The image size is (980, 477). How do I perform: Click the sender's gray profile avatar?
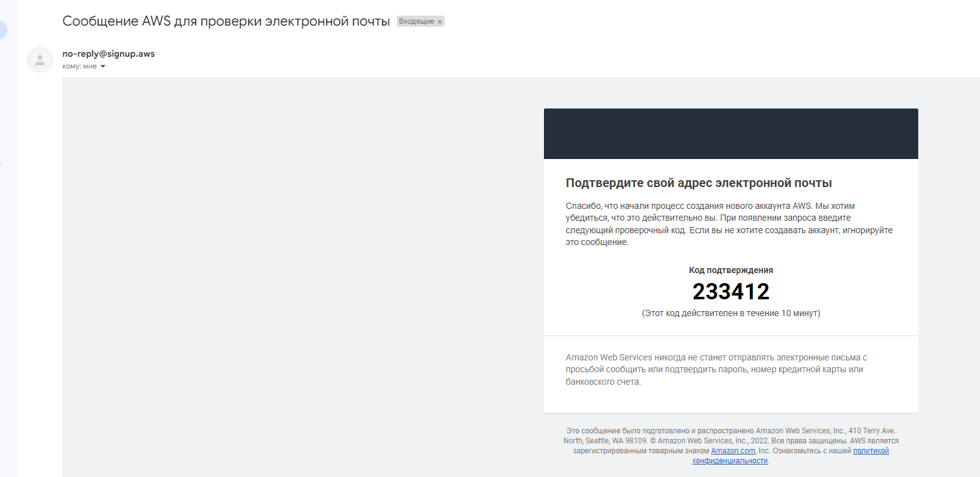point(40,60)
